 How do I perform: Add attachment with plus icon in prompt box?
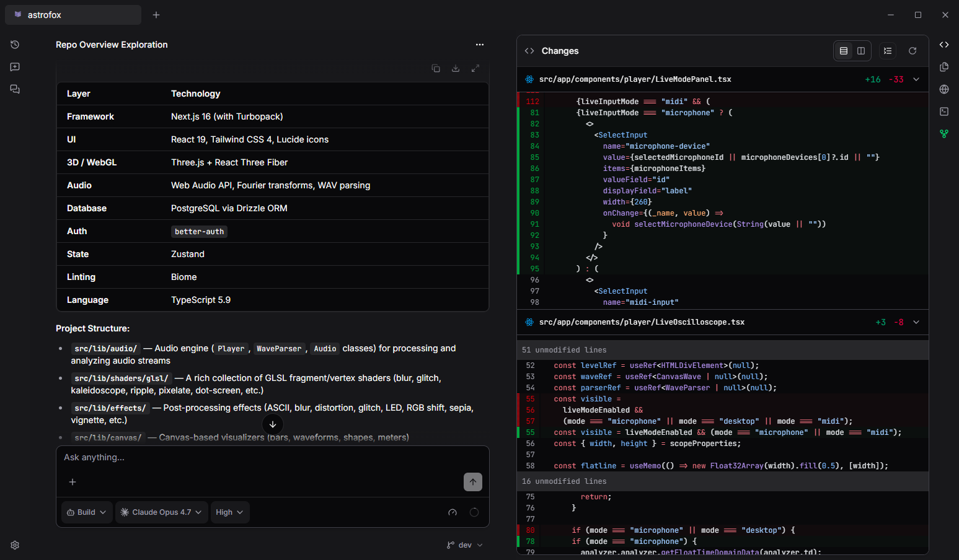click(73, 482)
